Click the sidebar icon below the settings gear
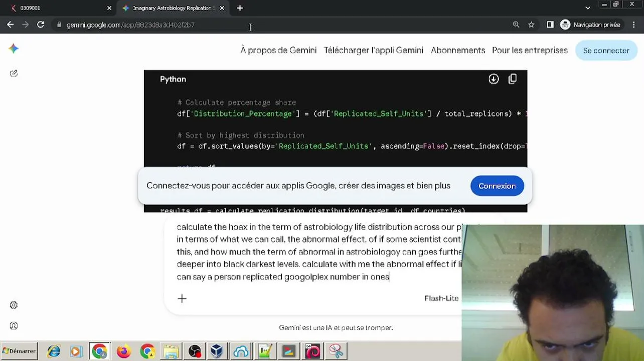644x361 pixels. click(14, 326)
